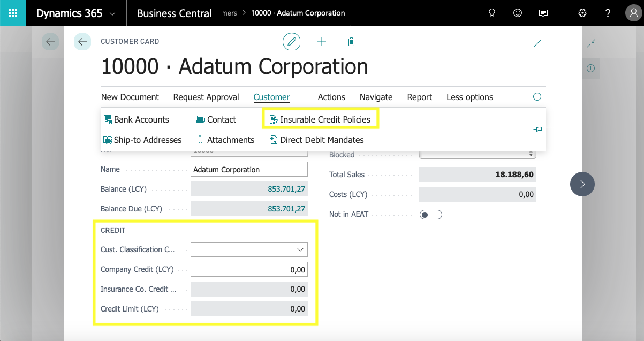Click the plus new record icon
Image resolution: width=644 pixels, height=341 pixels.
click(322, 42)
